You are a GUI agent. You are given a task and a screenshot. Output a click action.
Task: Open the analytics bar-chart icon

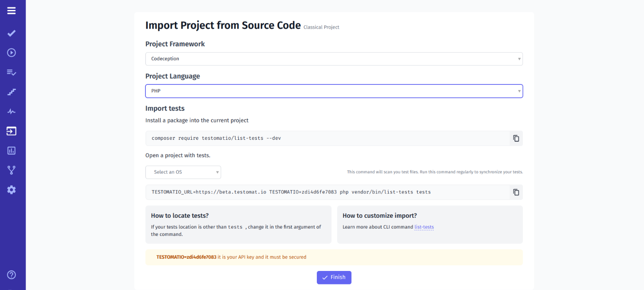coord(11,150)
